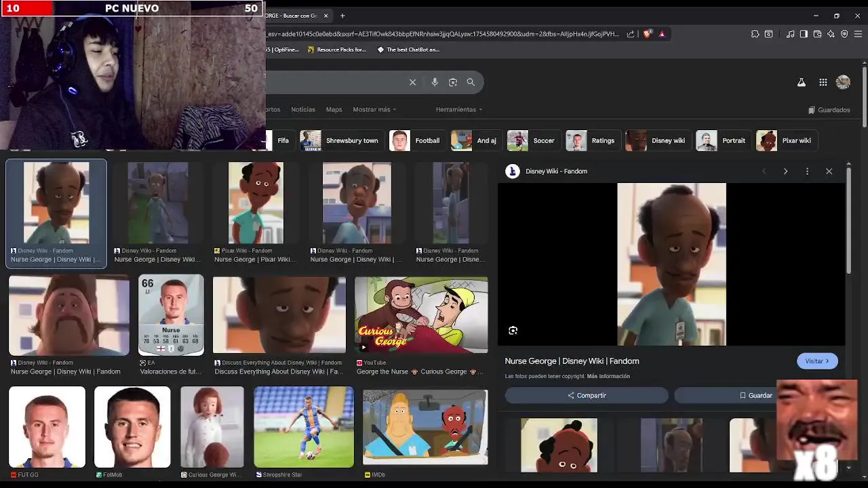This screenshot has width=868, height=488.
Task: Open Nurse George Disney Wiki Fandom title link
Action: (572, 361)
